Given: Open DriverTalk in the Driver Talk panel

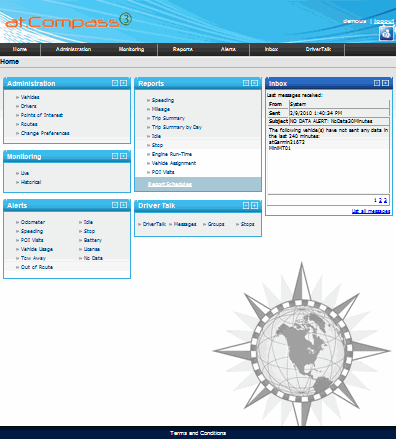Looking at the screenshot, I should 154,224.
